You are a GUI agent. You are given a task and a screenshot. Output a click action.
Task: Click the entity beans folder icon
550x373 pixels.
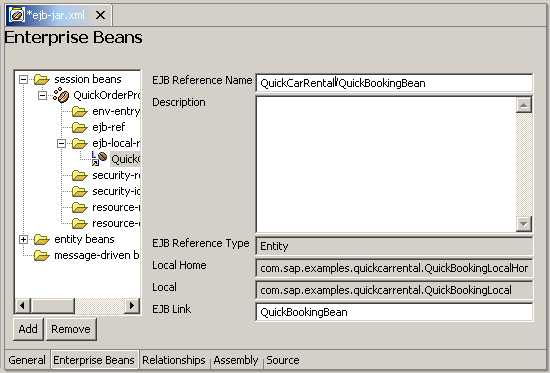point(42,239)
